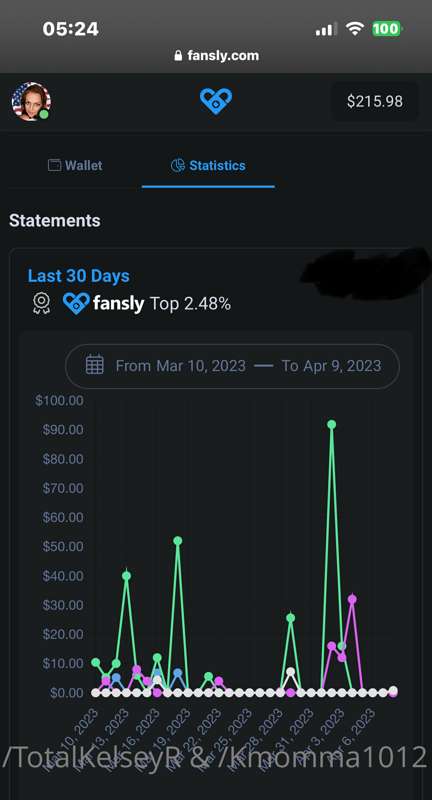This screenshot has width=432, height=800.
Task: Click the Wallet card icon
Action: [x=54, y=165]
